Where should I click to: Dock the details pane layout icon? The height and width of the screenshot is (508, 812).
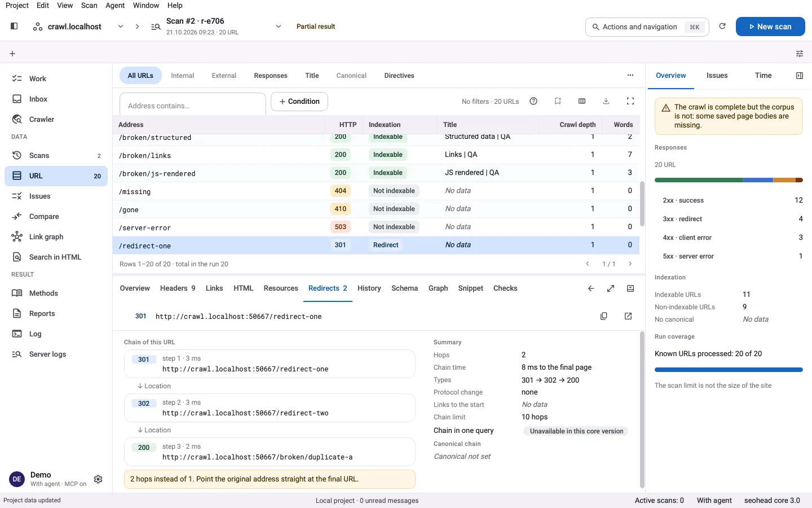630,288
